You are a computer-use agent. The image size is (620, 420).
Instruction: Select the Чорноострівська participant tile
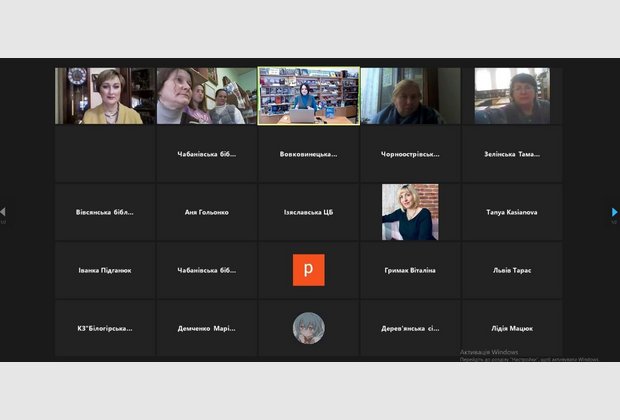[410, 154]
